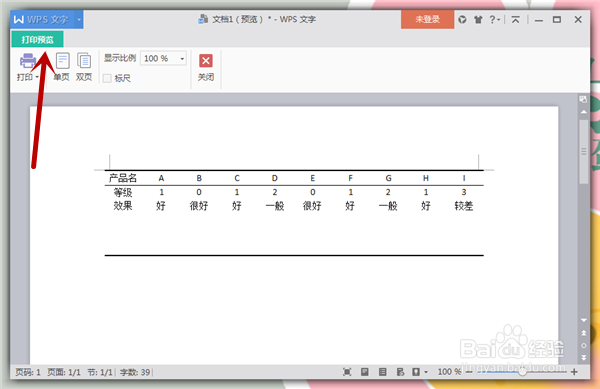Click the Print (打印) printer icon

point(28,61)
